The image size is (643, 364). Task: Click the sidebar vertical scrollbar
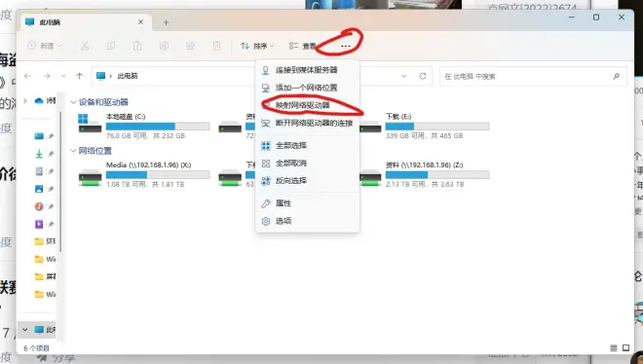coord(60,180)
